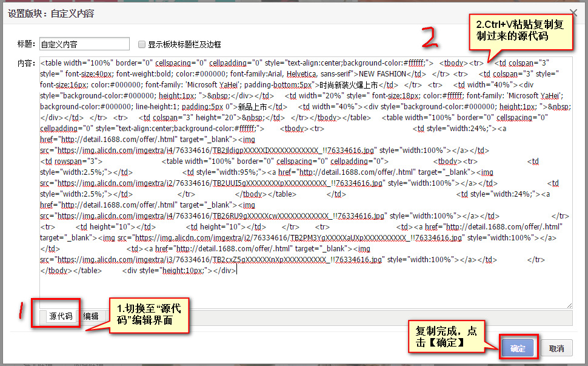Click the dialog title 设置版块：自定义内容
The image size is (588, 366).
(51, 13)
